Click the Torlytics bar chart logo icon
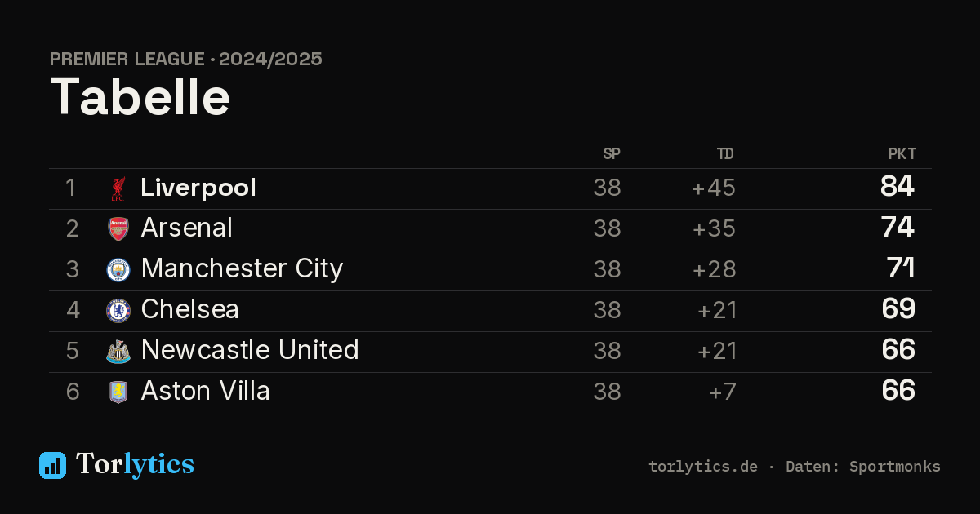 (53, 465)
